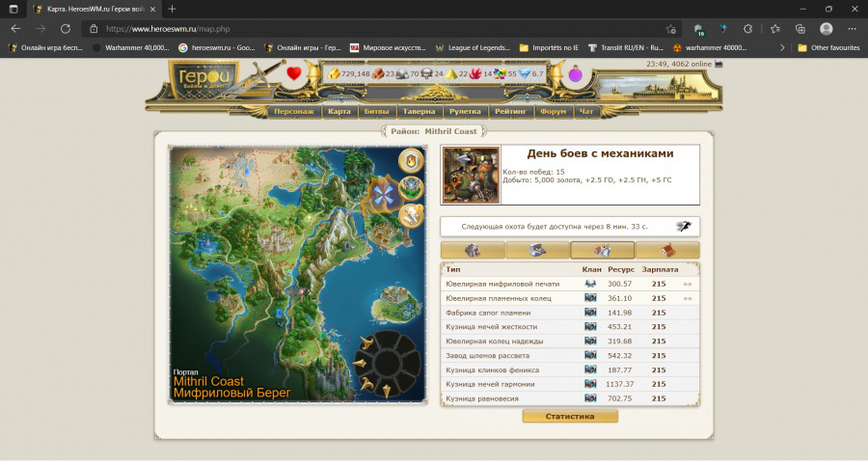Click the multicolored gems resource icon

pos(500,73)
